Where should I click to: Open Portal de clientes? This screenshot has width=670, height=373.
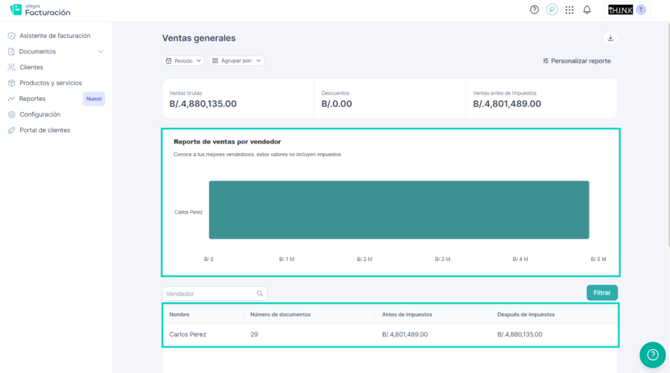tap(44, 130)
